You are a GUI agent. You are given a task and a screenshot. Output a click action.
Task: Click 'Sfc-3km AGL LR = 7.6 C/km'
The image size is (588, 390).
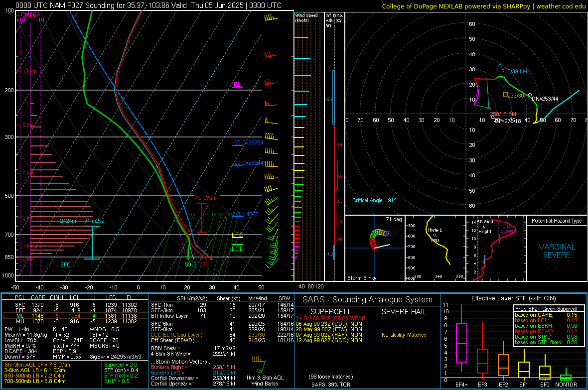coord(37,365)
